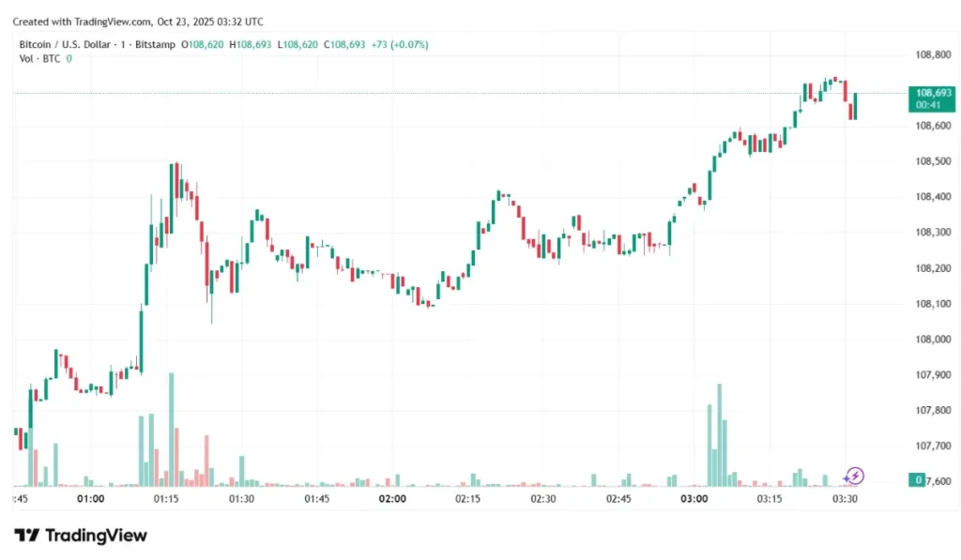Click the TradingView logo at bottom left
The image size is (961, 560).
pos(81,536)
